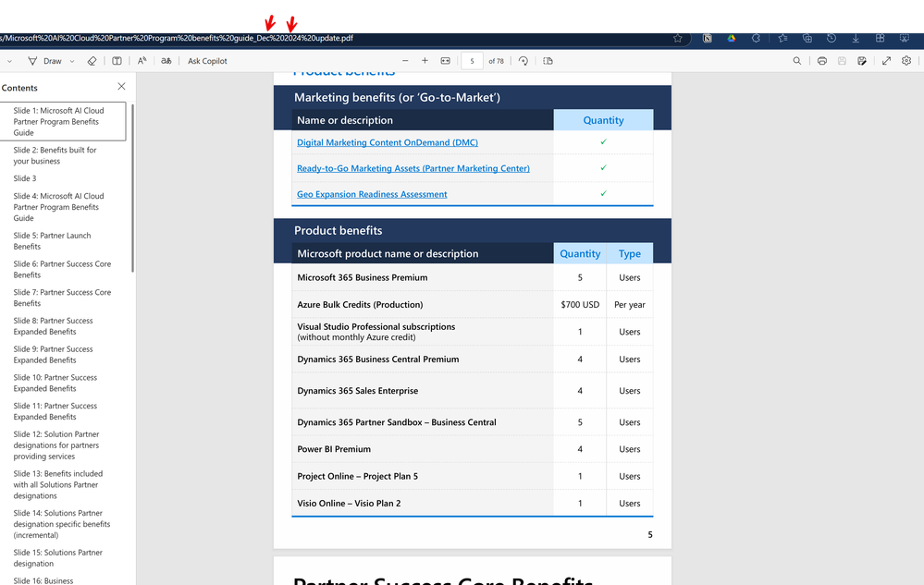The image size is (924, 585).
Task: Click the Translate icon in the PDF toolbar
Action: (x=166, y=61)
